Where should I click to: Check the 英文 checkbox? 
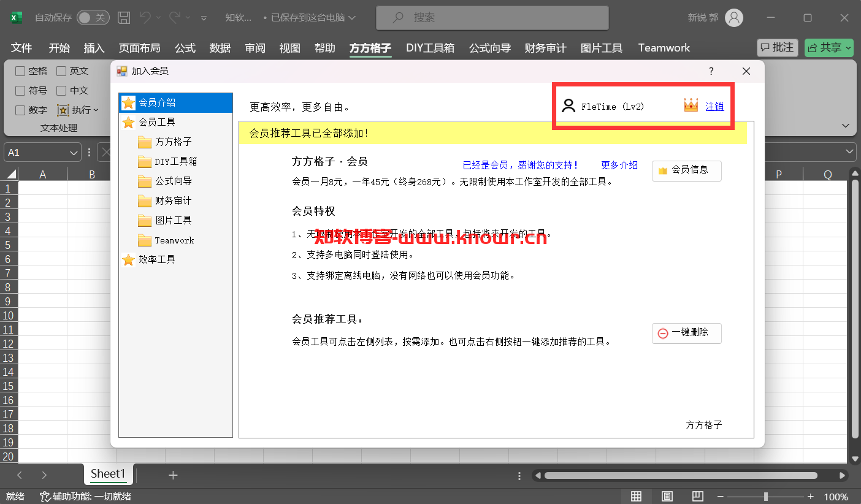click(x=61, y=71)
